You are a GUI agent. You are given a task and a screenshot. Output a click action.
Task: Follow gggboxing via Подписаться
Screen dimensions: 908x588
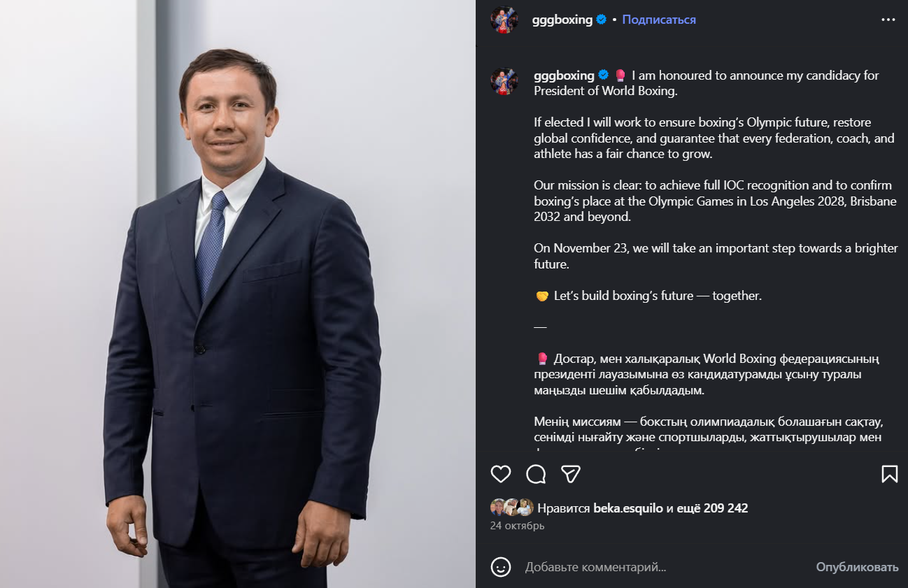[x=659, y=20]
